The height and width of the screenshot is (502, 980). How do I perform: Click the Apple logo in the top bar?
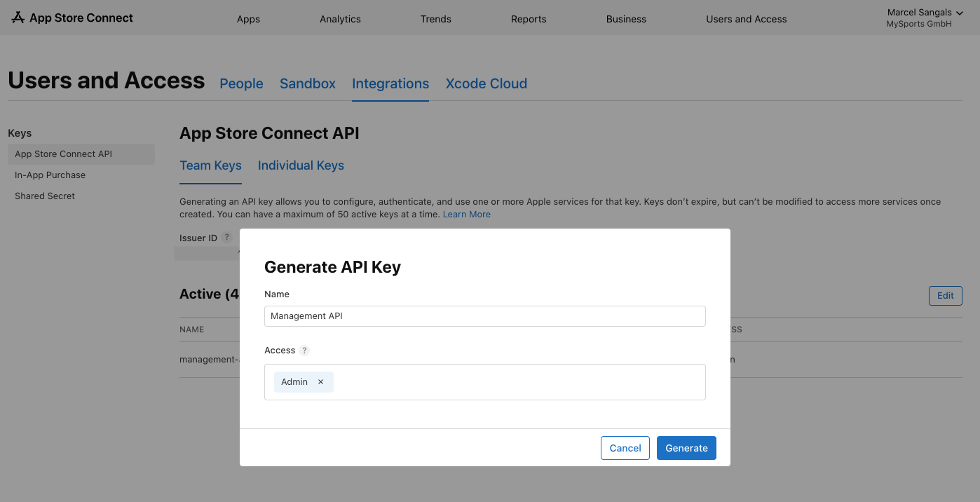(18, 18)
